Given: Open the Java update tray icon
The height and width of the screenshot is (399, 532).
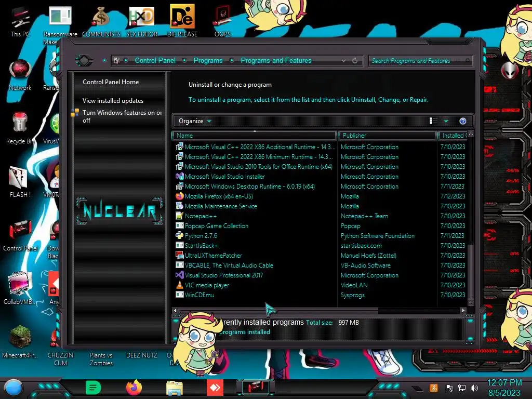Looking at the screenshot, I should point(434,388).
